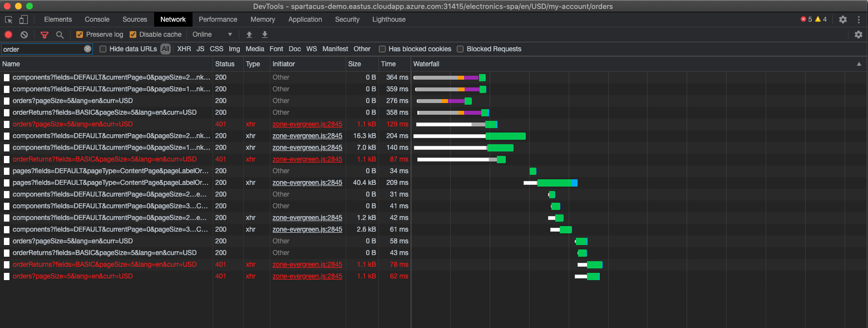Import HAR file with the upload arrow

pos(249,34)
